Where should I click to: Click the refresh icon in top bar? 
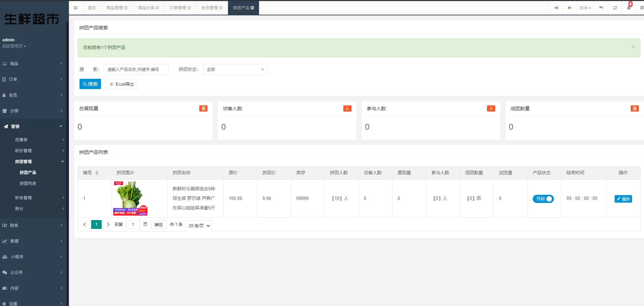click(615, 8)
